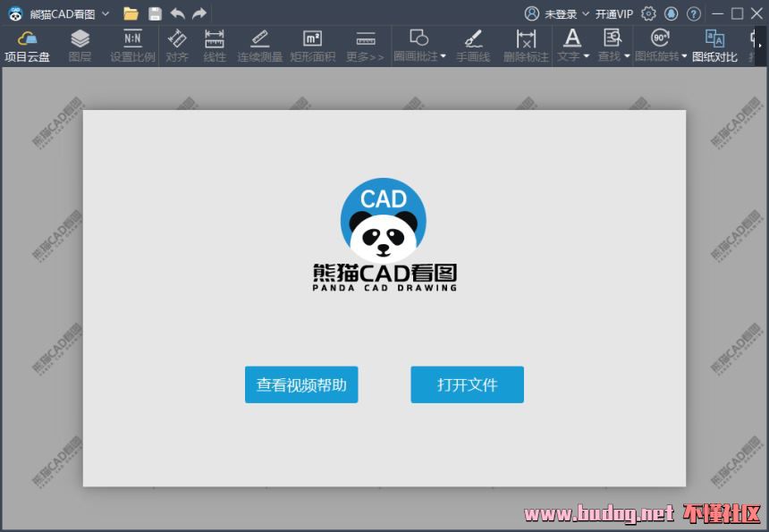The height and width of the screenshot is (532, 769).
Task: Open the 图层 layers panel
Action: pyautogui.click(x=80, y=46)
